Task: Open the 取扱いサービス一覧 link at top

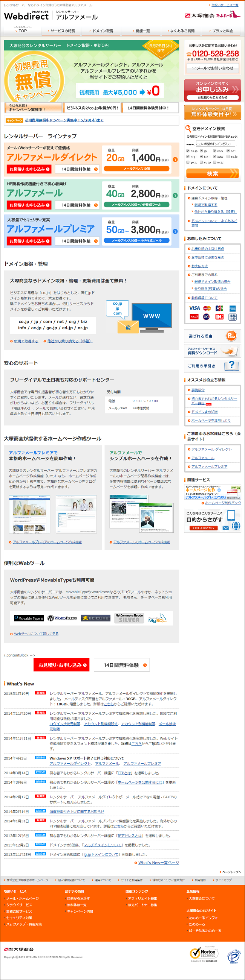Action: pos(225,5)
